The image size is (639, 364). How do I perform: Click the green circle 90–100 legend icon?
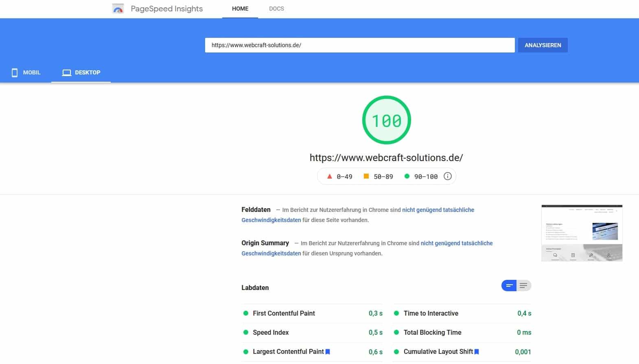(x=407, y=176)
